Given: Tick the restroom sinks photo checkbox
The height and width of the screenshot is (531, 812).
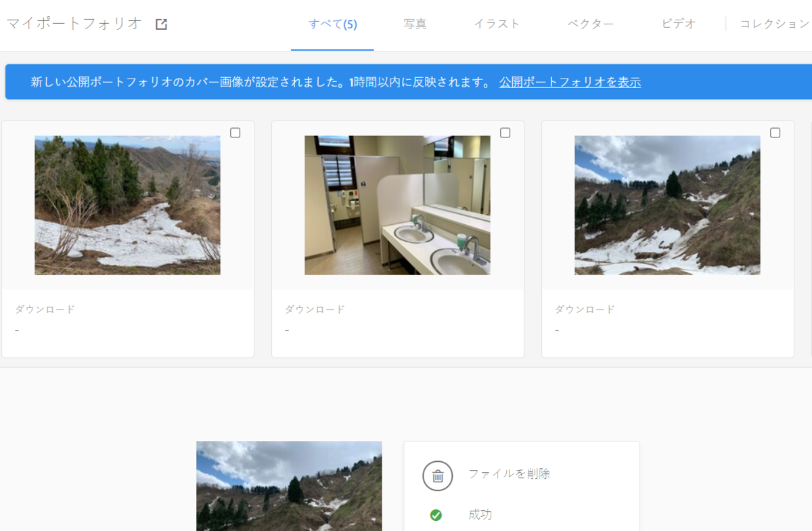Looking at the screenshot, I should pos(505,133).
